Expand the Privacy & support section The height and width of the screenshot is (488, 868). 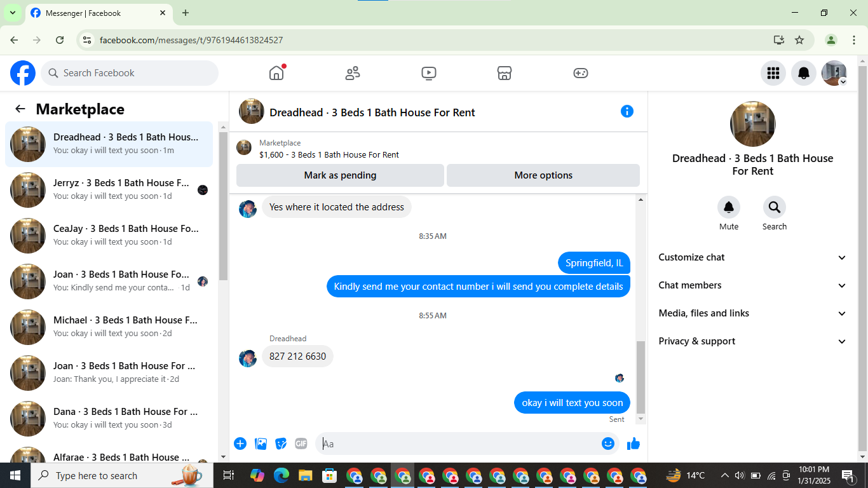click(x=753, y=341)
